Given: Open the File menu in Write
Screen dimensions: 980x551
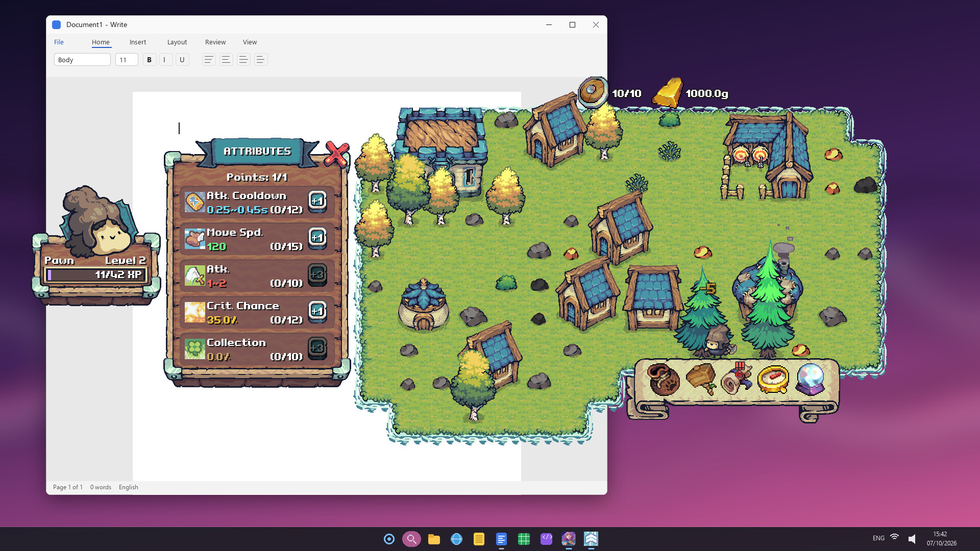Looking at the screenshot, I should pyautogui.click(x=59, y=42).
